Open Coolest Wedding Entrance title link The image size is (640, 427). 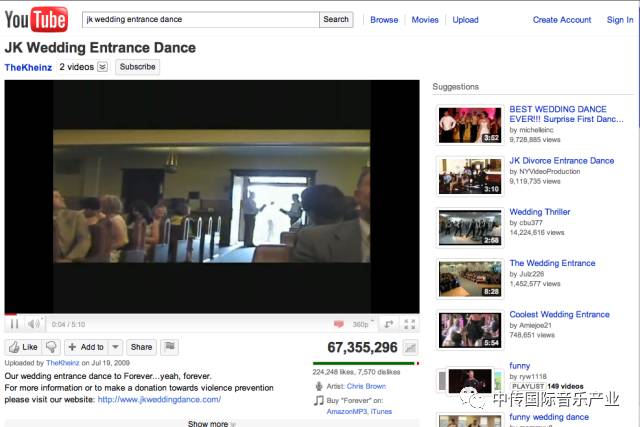pos(559,314)
